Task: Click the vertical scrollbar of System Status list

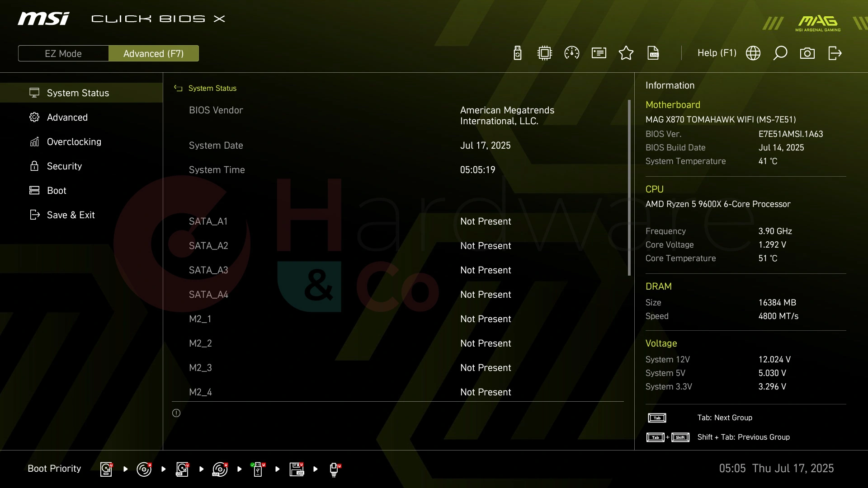Action: pyautogui.click(x=629, y=188)
